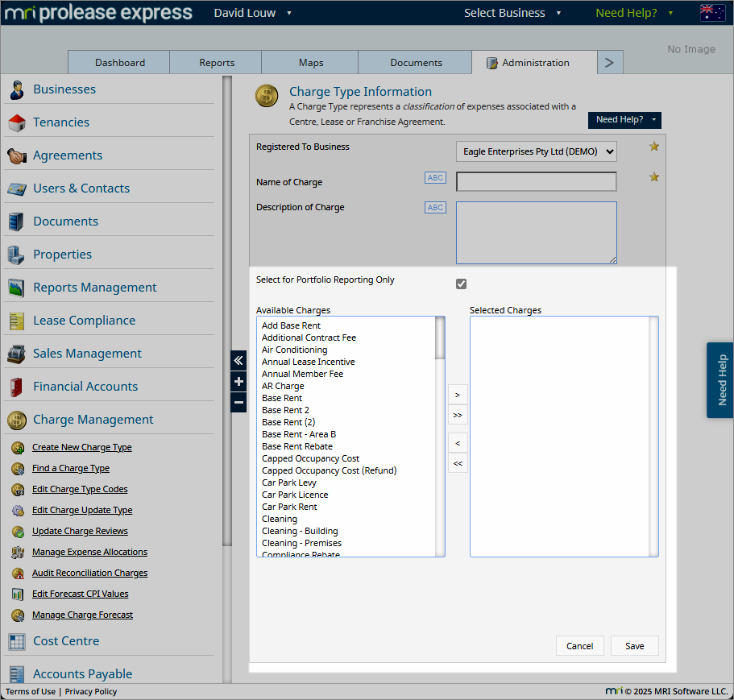Click ABC spellcheck toggle beside Description of Charge
734x700 pixels.
(435, 207)
